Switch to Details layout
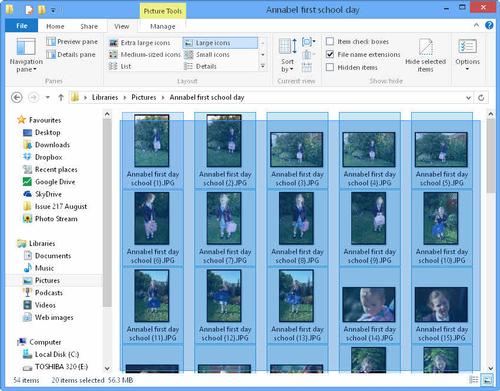 200,66
